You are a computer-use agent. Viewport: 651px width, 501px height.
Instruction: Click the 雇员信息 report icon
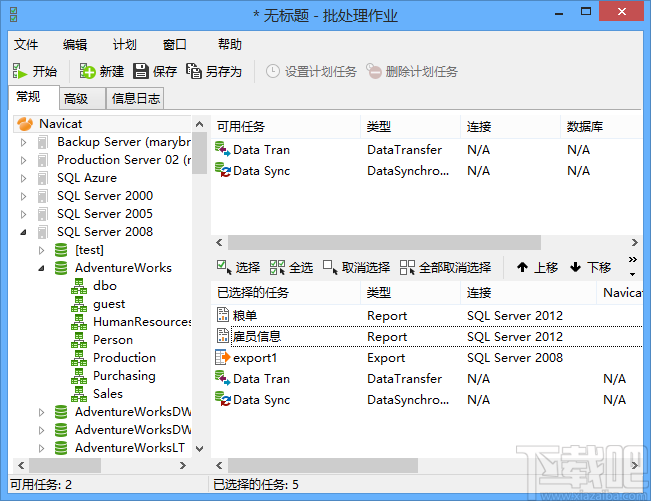click(x=223, y=336)
